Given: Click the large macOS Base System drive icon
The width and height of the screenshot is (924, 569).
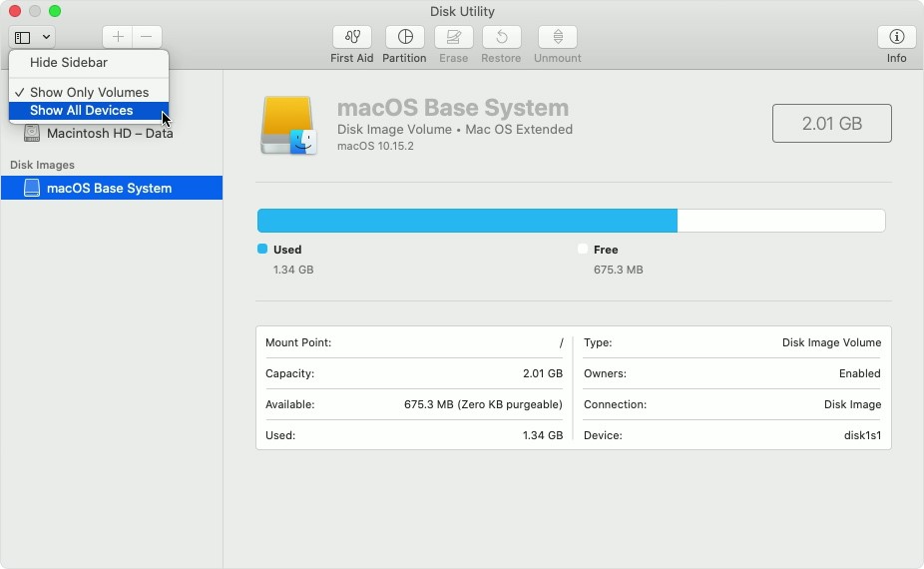Looking at the screenshot, I should (x=288, y=125).
